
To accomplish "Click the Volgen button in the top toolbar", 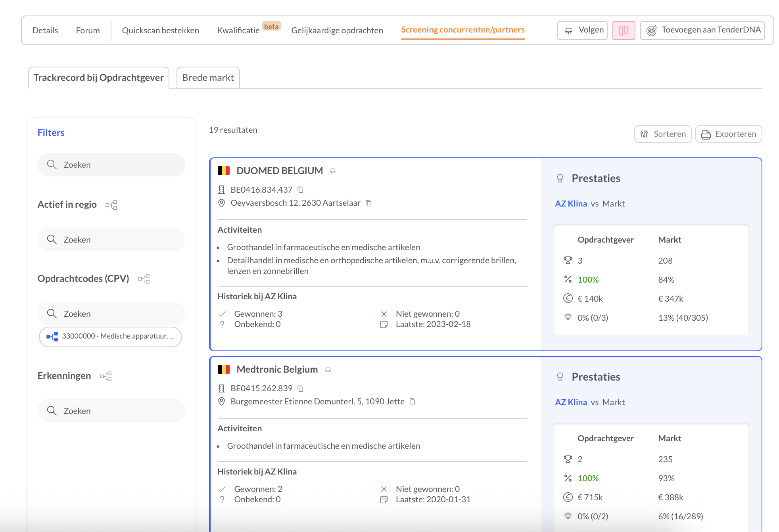I will [582, 30].
